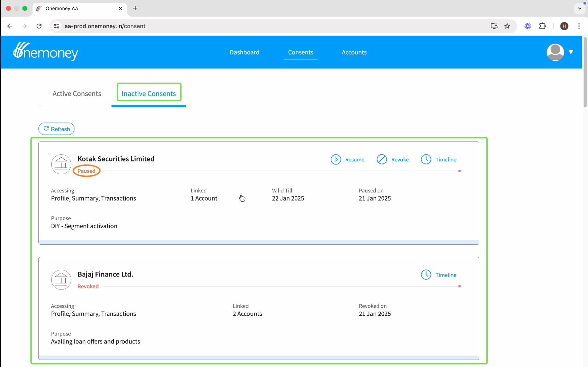Click the Bajaj Finance bank icon
Image resolution: width=588 pixels, height=367 pixels.
[x=61, y=280]
